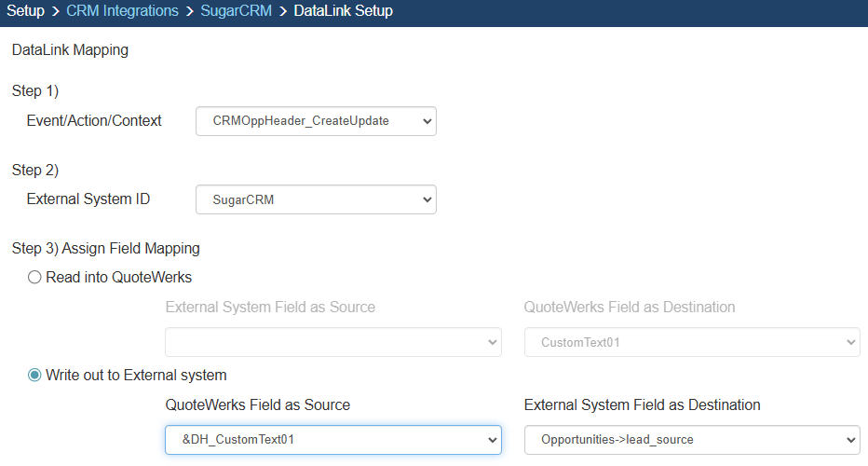Open the empty External System Field source dropdown
The height and width of the screenshot is (466, 868).
tap(332, 342)
